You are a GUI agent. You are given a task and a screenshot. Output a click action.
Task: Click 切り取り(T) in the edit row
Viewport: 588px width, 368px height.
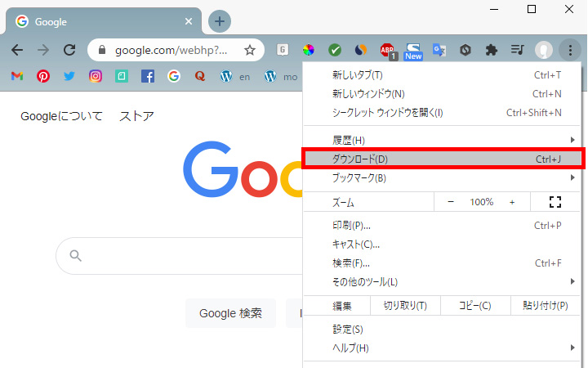[x=405, y=306]
